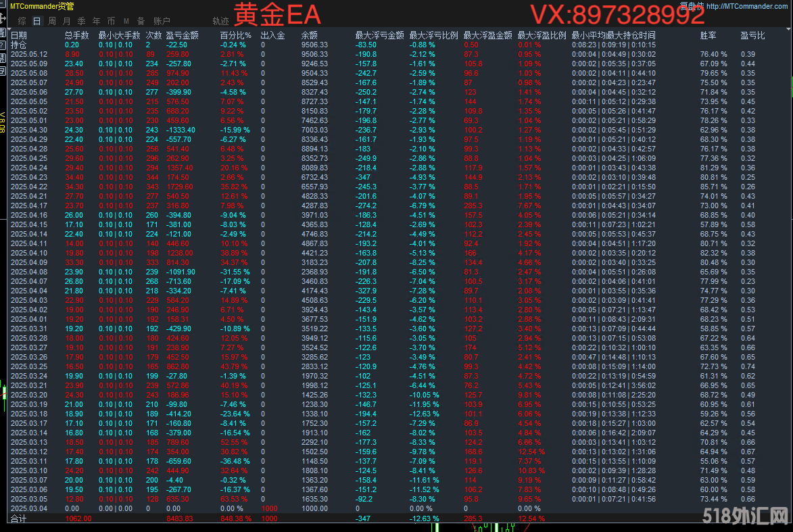Open the 备 notes tab
Image resolution: width=793 pixels, height=532 pixels.
(x=141, y=21)
